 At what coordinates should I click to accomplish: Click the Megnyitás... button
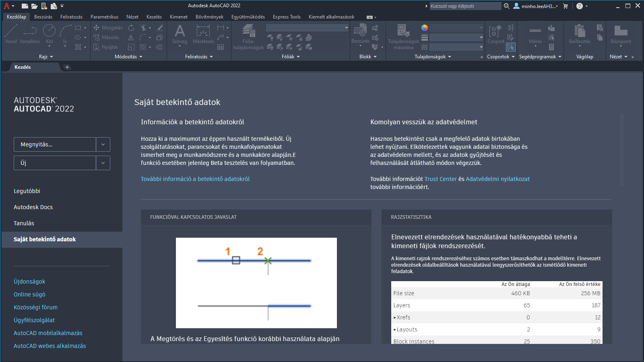(x=55, y=144)
